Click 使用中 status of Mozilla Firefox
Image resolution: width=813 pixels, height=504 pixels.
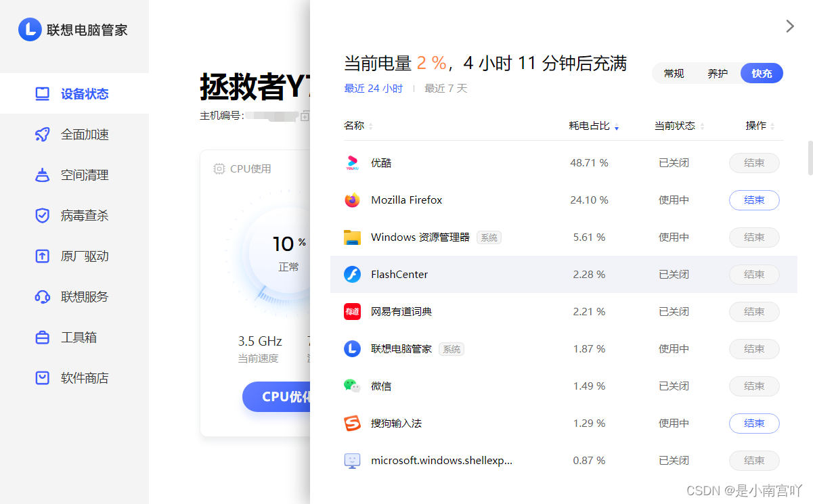[674, 200]
